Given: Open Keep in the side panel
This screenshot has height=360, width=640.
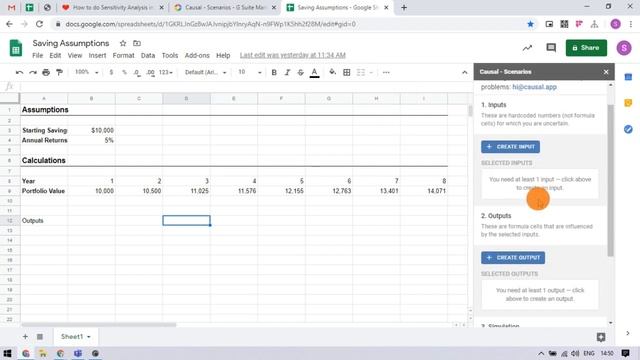Looking at the screenshot, I should pos(628,103).
